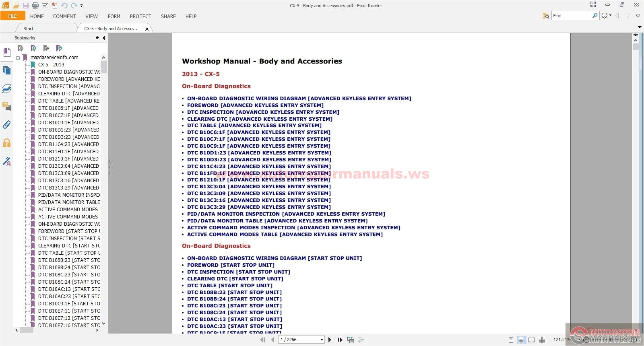This screenshot has width=644, height=346.
Task: Click the Save icon in quick toolbar
Action: 25,6
